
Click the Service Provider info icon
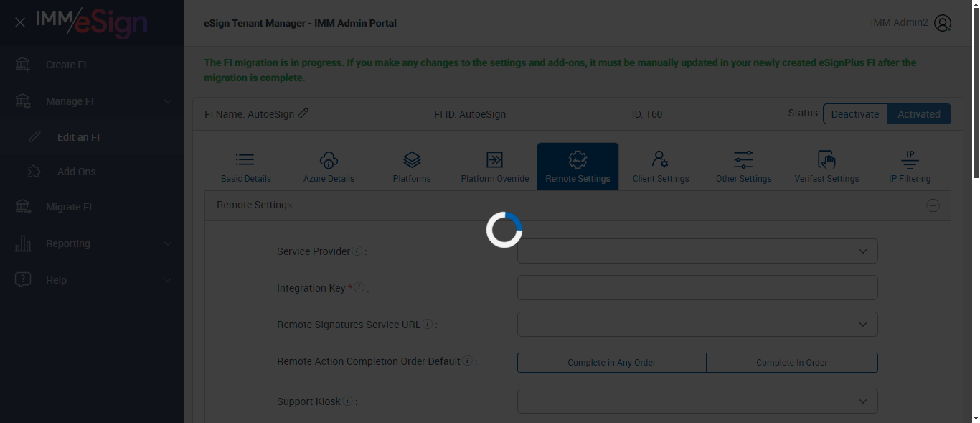point(357,251)
